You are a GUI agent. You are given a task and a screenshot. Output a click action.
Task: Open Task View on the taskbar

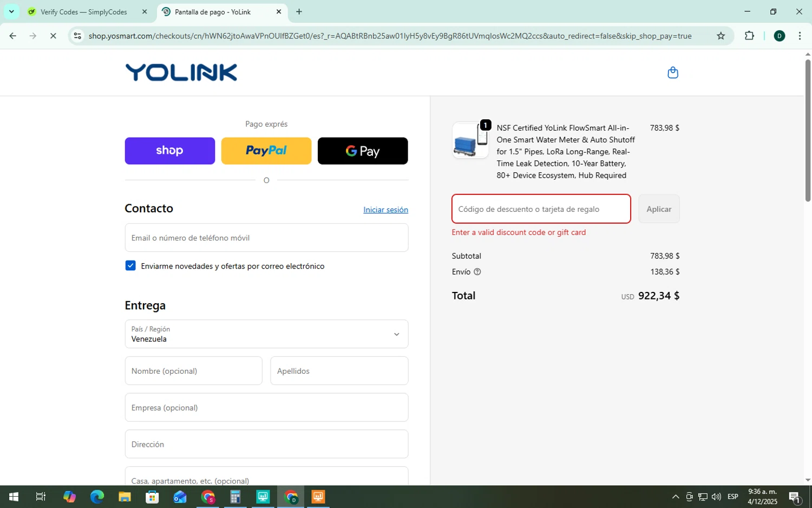41,497
